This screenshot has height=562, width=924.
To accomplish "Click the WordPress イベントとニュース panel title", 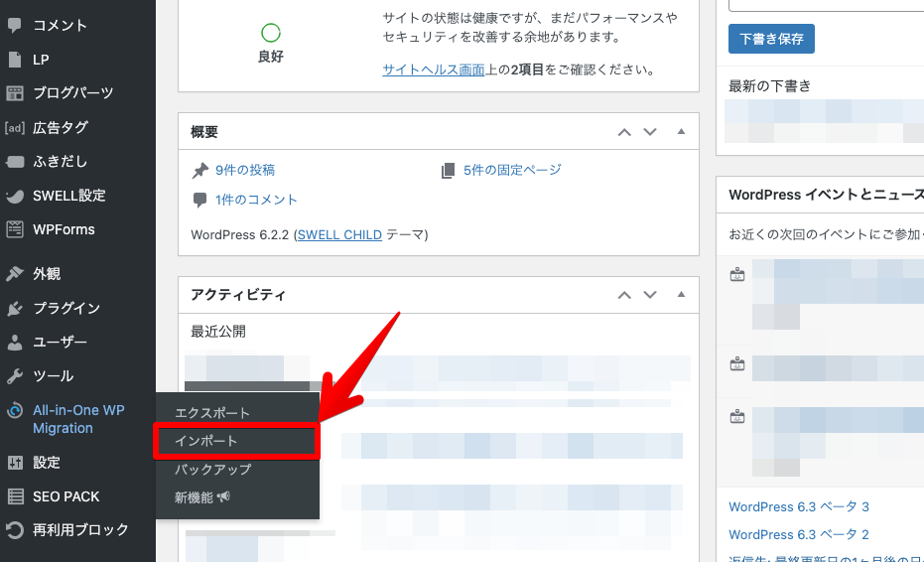I will pyautogui.click(x=826, y=195).
